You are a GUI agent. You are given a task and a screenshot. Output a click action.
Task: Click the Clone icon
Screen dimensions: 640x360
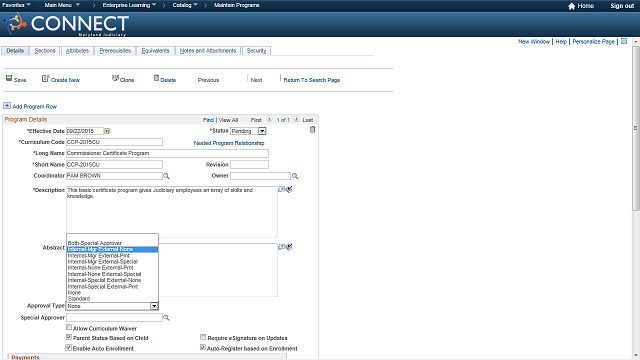point(116,78)
